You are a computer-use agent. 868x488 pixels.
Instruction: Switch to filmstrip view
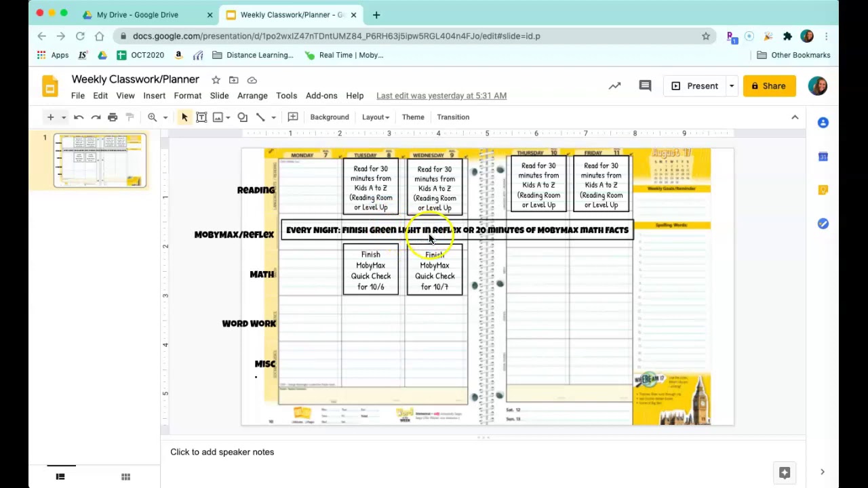[x=60, y=476]
